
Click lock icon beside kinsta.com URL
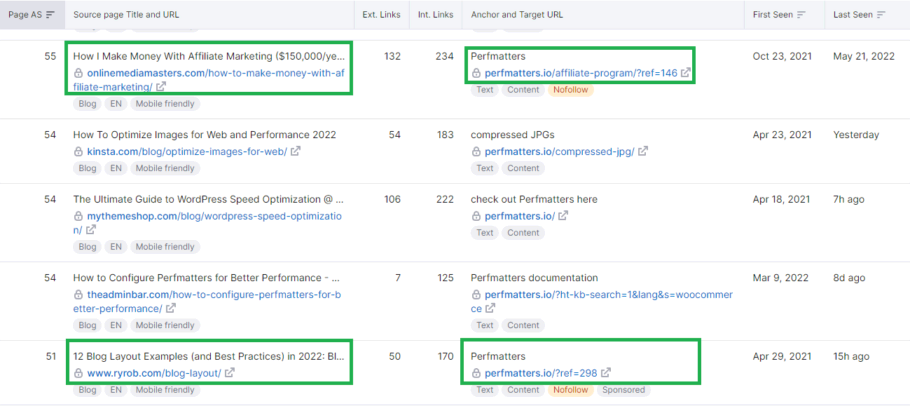pos(78,151)
